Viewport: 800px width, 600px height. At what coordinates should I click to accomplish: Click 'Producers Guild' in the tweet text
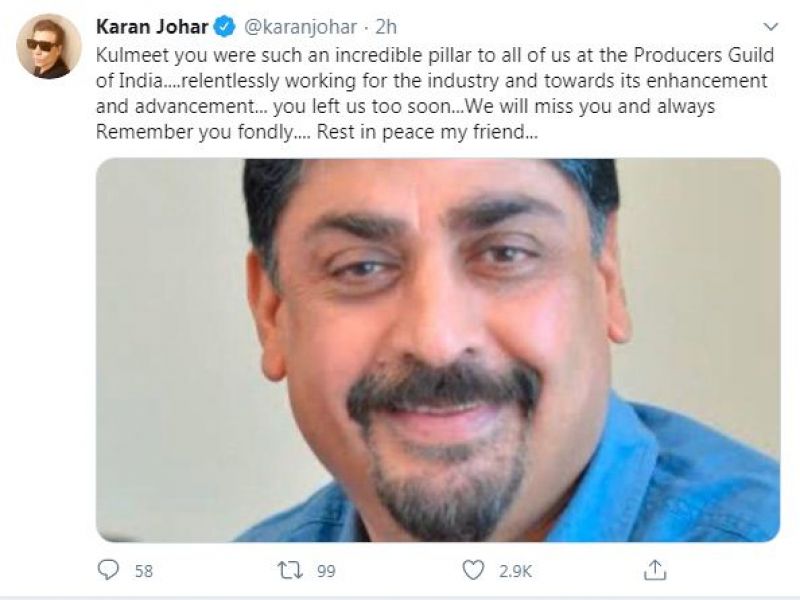point(704,55)
